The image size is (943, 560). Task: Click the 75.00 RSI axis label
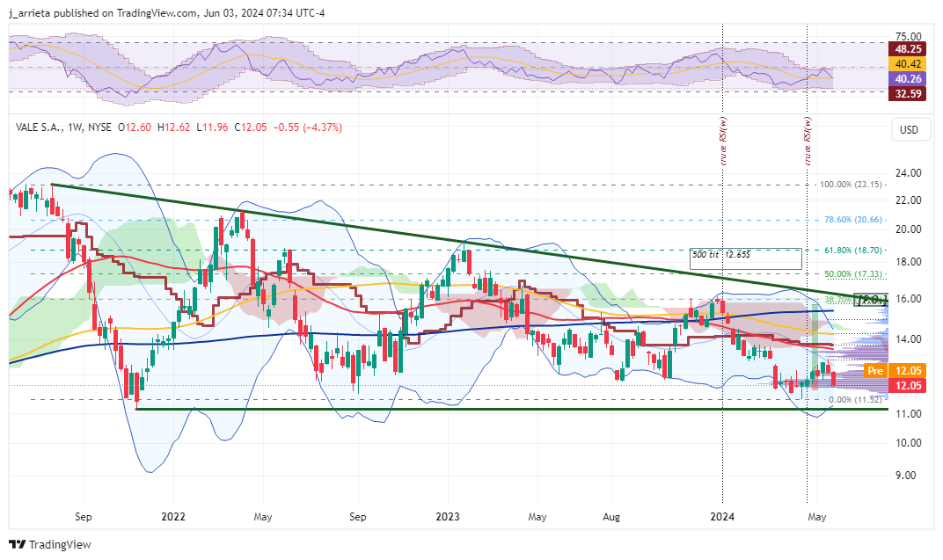[908, 37]
